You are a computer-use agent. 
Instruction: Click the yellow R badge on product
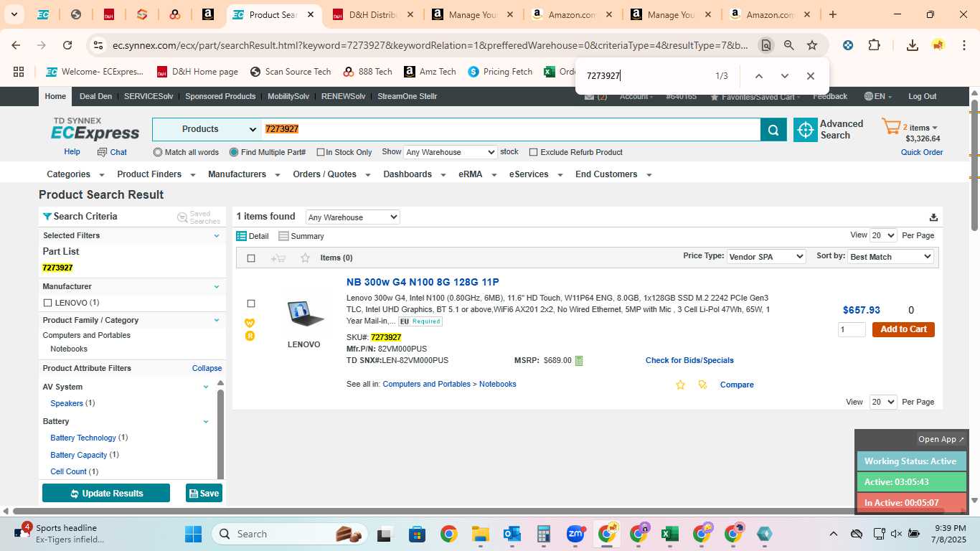tap(250, 336)
